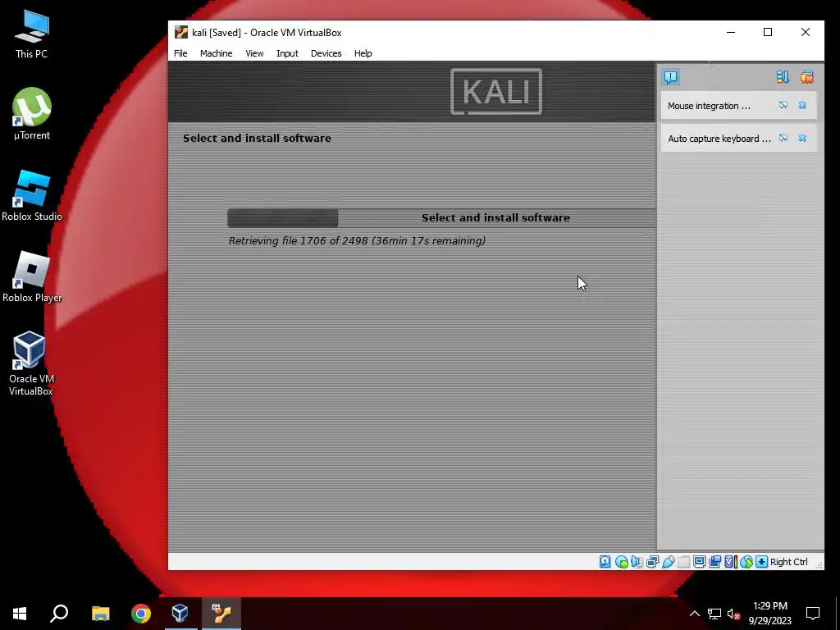Click the keyboard capture arrow status icon
This screenshot has width=840, height=630.
(761, 561)
